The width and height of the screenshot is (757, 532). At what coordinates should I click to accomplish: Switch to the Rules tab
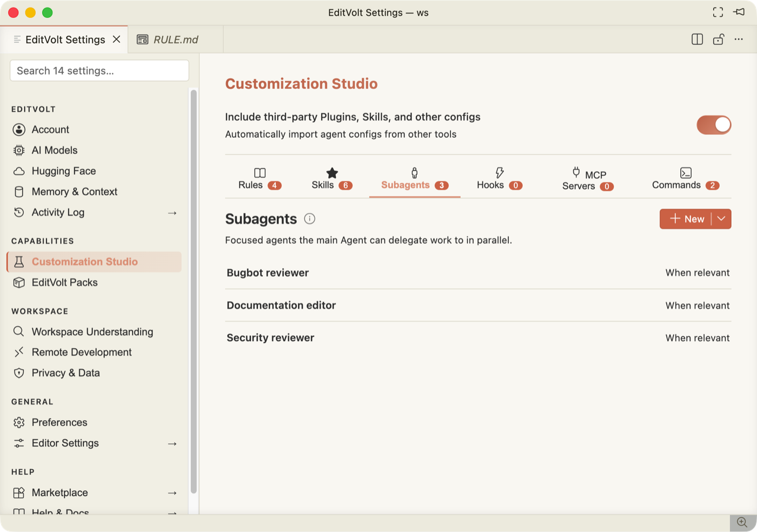pos(260,179)
